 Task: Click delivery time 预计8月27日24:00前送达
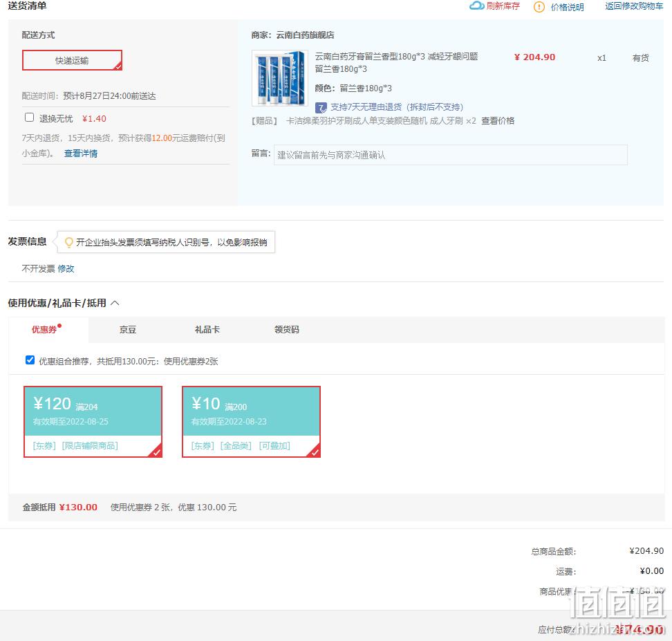coord(109,96)
